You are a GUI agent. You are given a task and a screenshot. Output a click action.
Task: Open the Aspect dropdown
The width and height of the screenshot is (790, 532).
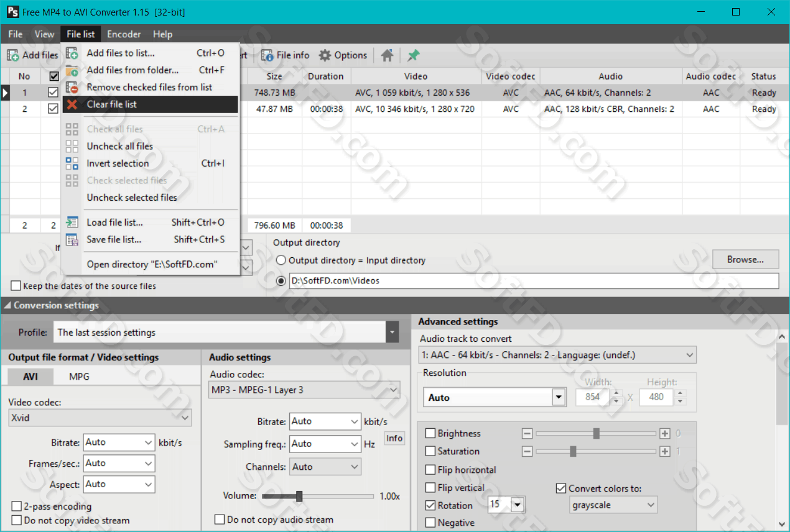[119, 484]
